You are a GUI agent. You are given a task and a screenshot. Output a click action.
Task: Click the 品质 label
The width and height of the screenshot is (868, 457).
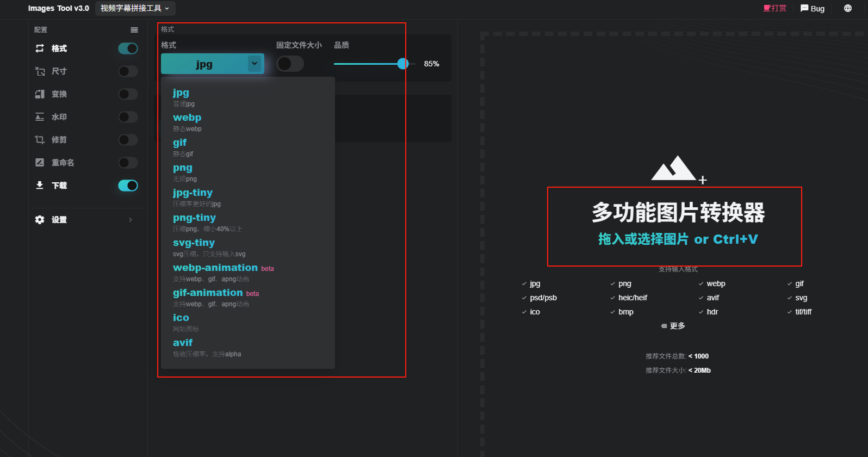(x=342, y=45)
